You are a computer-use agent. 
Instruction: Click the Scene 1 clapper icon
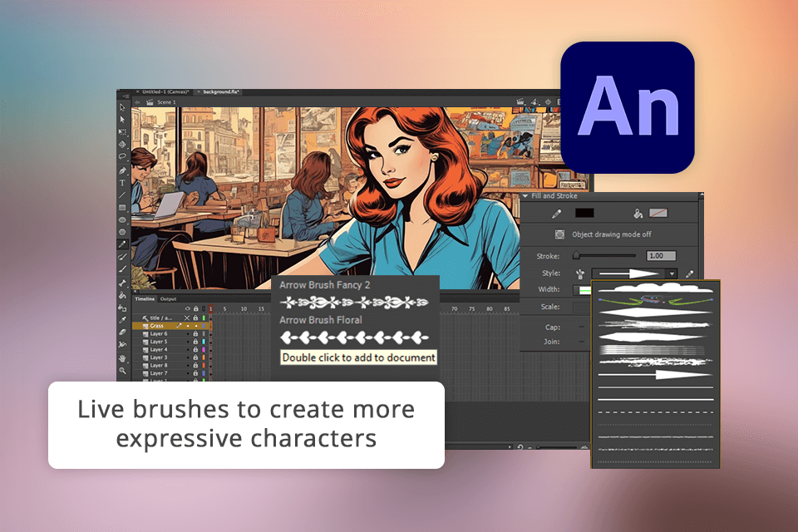pyautogui.click(x=150, y=102)
